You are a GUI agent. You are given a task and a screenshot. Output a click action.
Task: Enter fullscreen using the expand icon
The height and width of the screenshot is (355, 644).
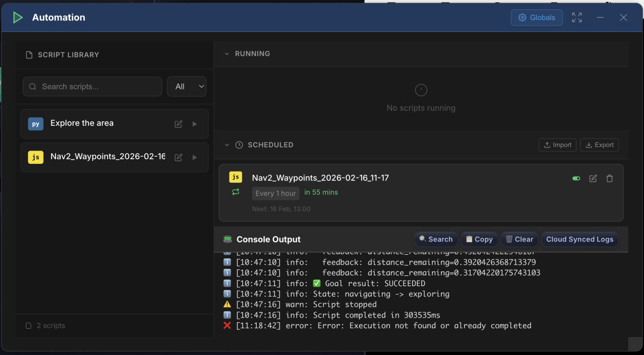point(577,17)
